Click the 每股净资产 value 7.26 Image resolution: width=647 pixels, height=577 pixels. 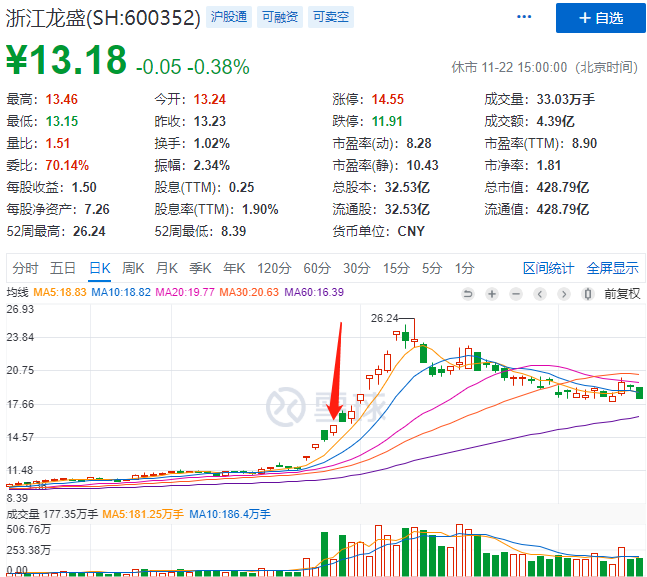click(x=97, y=209)
